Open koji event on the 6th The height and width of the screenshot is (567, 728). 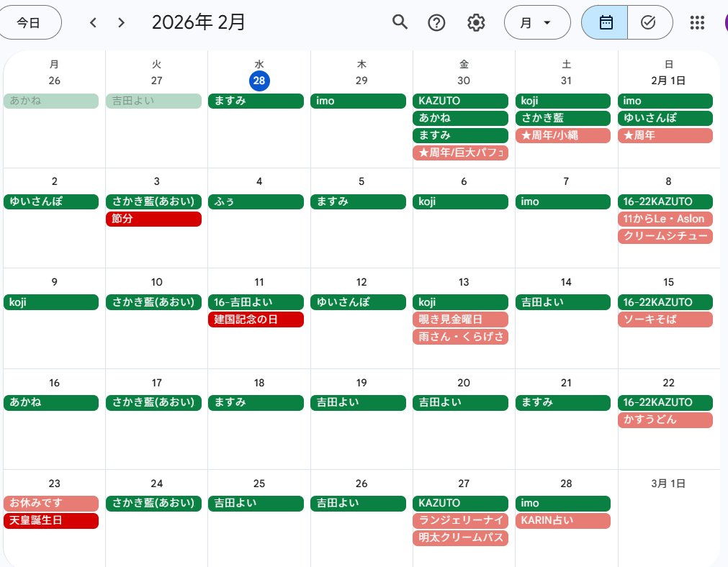[x=461, y=201]
